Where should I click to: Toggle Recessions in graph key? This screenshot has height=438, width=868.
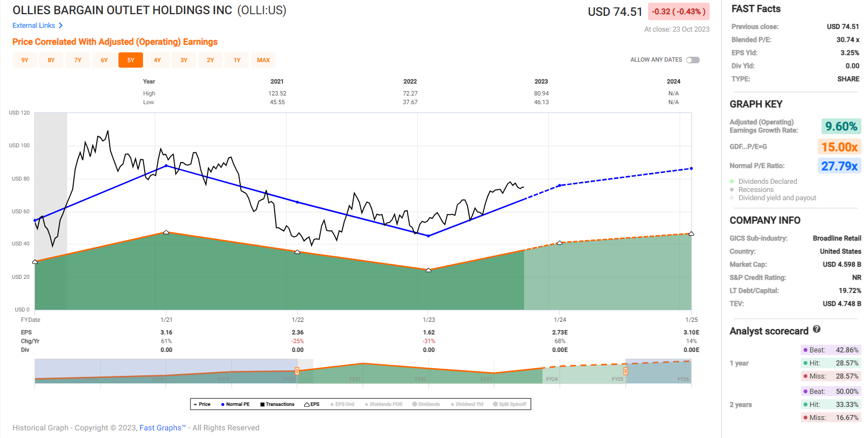[x=752, y=190]
